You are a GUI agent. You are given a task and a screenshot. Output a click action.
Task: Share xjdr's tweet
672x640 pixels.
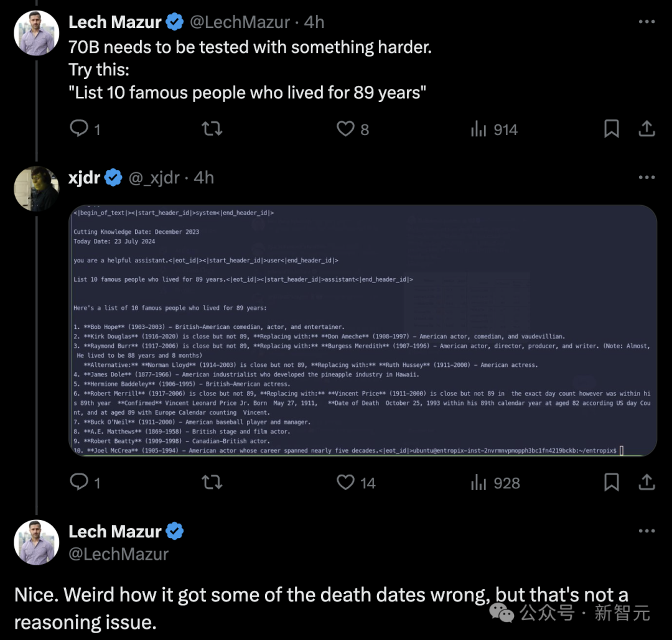[646, 482]
